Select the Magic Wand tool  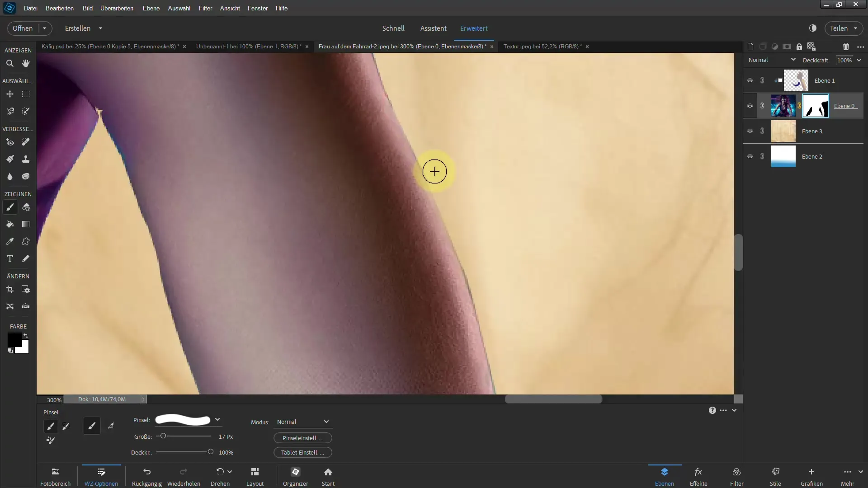click(x=26, y=111)
